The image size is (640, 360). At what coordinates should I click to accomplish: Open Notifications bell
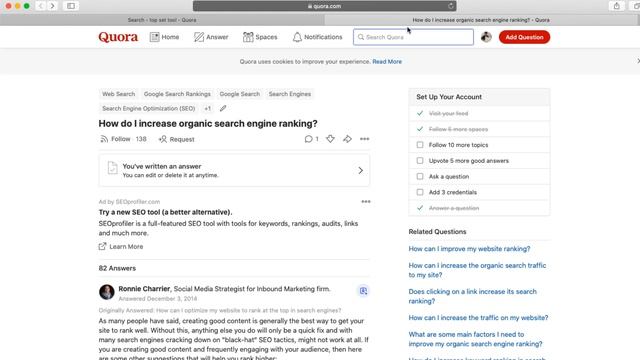(318, 37)
